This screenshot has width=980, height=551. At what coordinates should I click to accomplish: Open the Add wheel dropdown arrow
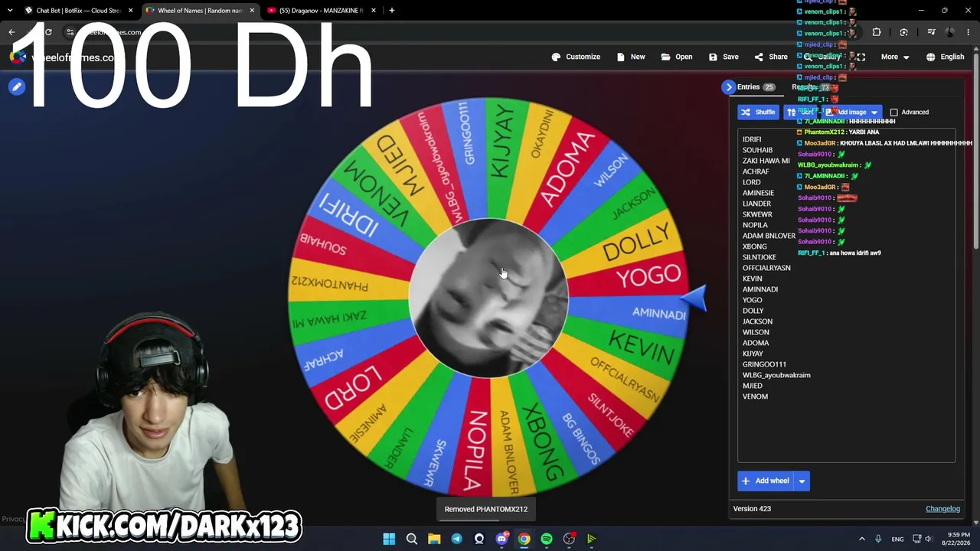(802, 481)
